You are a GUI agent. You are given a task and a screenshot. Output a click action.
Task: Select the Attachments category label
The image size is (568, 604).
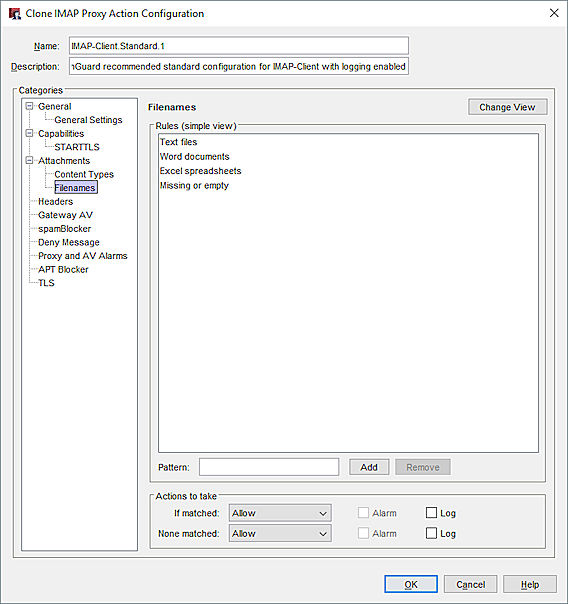pyautogui.click(x=64, y=161)
